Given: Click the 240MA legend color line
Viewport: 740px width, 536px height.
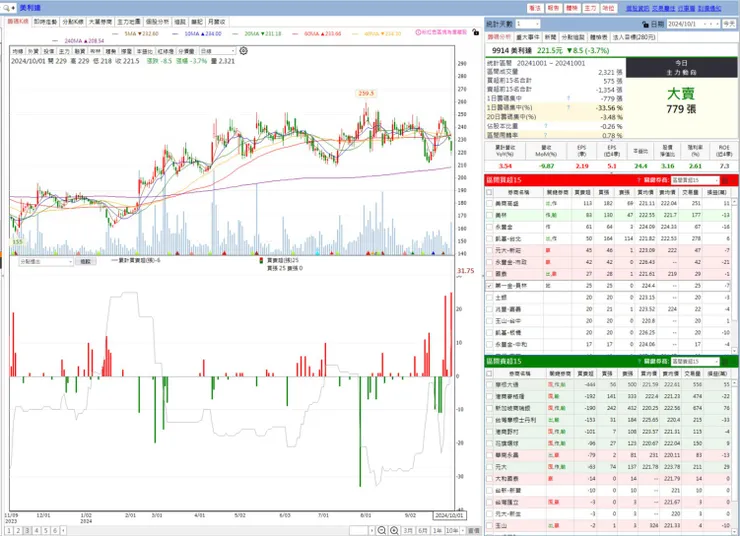Looking at the screenshot, I should click(x=56, y=41).
